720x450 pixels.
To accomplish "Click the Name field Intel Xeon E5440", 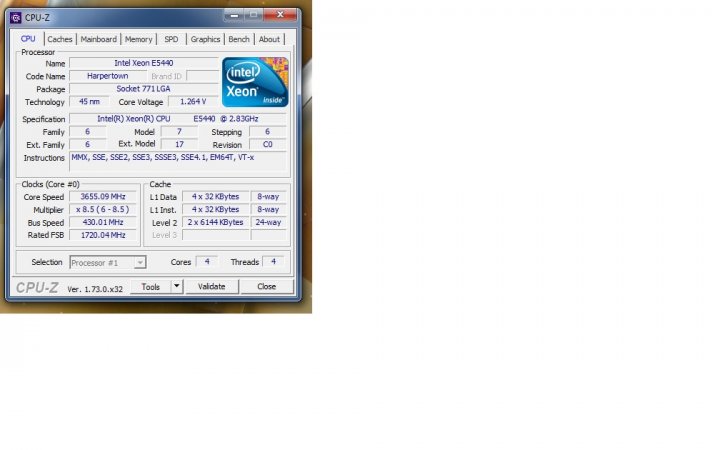I will 144,63.
